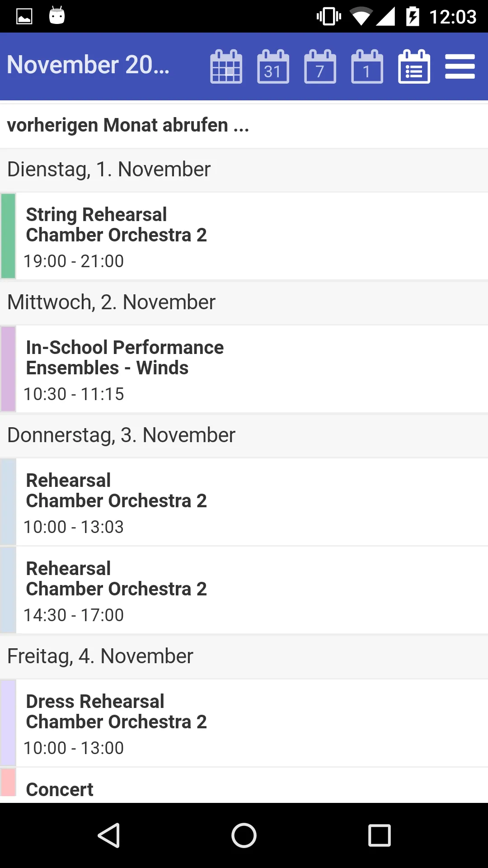Tap the image notification icon in status bar
Viewport: 488px width, 868px height.
point(24,16)
